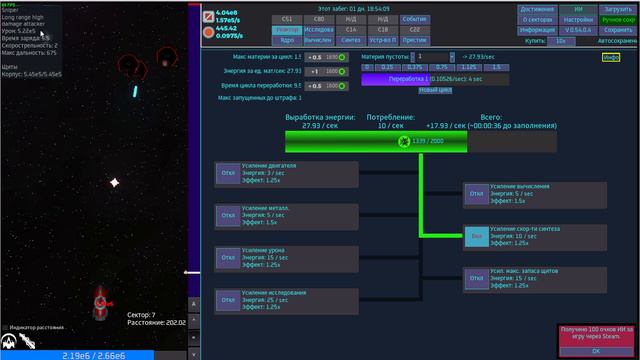Open О секторах info

click(537, 20)
